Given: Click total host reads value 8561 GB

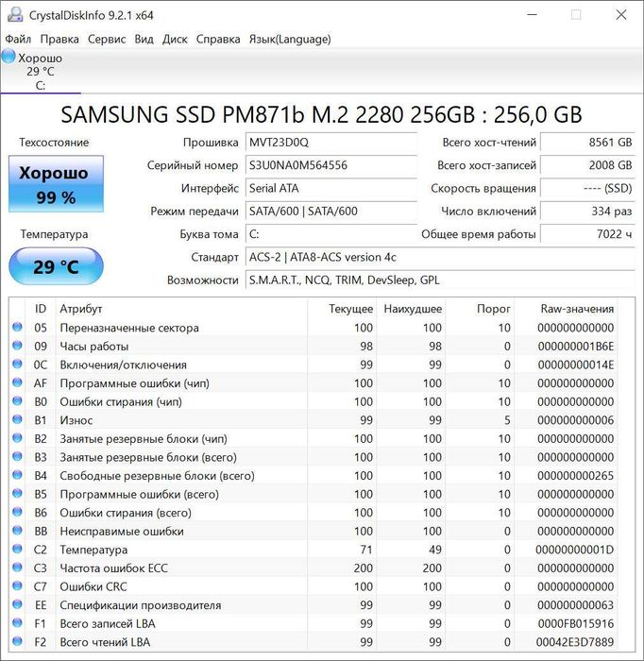Looking at the screenshot, I should coord(587,142).
